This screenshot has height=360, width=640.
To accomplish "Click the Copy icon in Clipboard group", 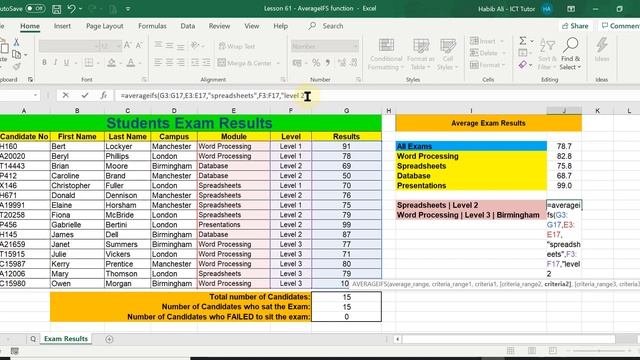I will pos(16,54).
